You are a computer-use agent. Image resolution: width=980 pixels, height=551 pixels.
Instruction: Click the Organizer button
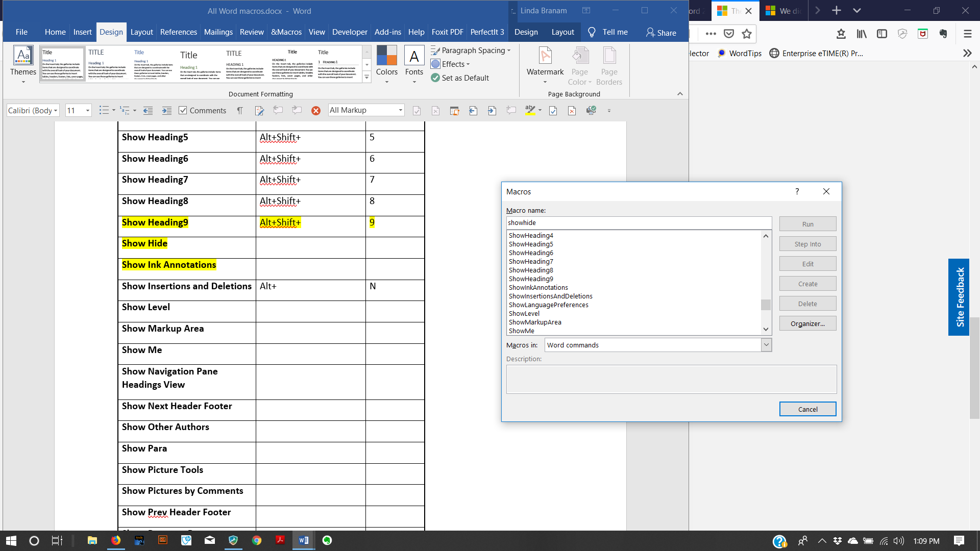click(807, 323)
